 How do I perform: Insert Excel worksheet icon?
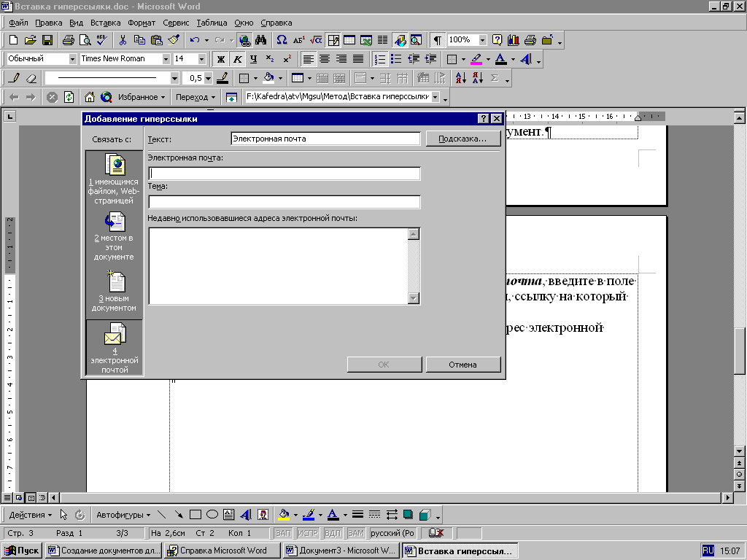366,40
